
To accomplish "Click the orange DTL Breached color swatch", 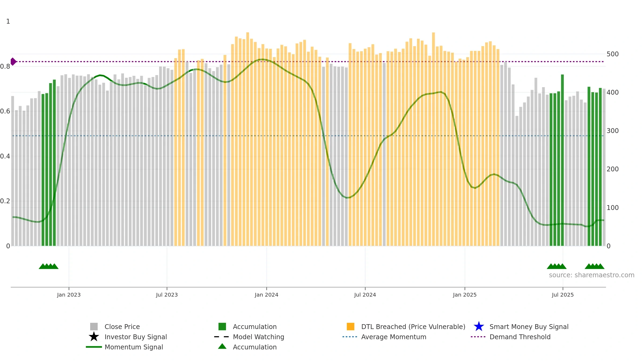I will click(350, 327).
